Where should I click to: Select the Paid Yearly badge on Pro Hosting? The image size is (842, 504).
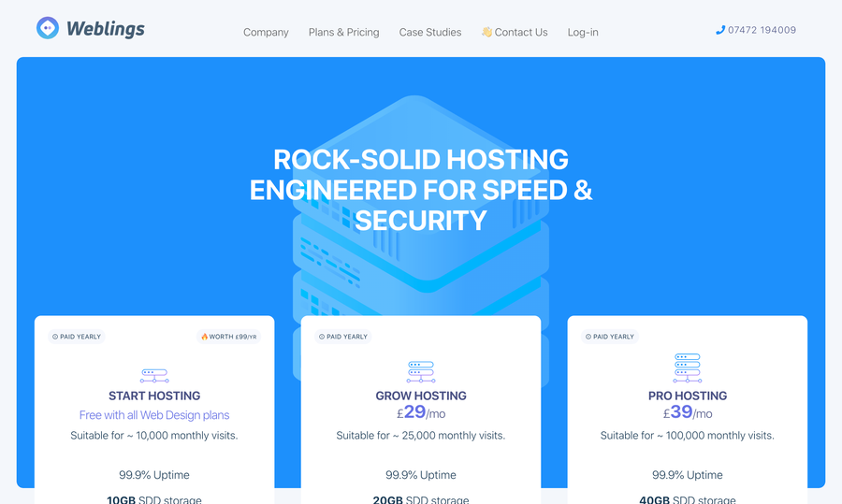coord(609,337)
